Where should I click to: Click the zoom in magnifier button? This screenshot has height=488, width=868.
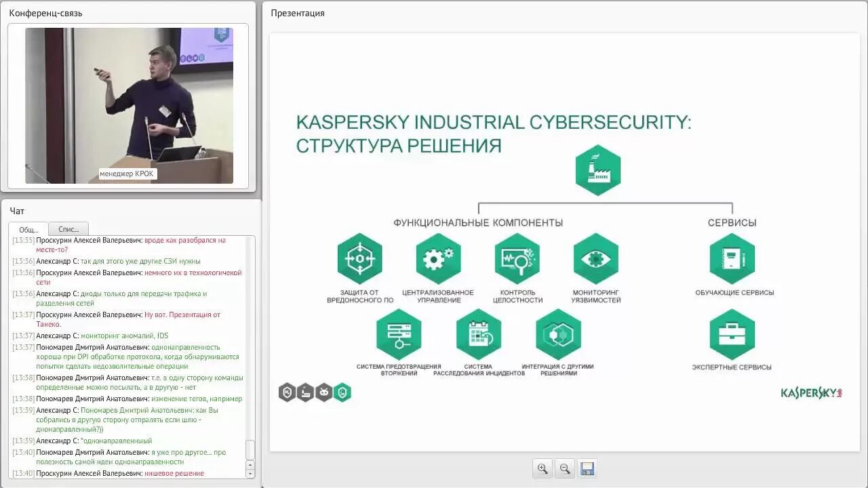[542, 468]
